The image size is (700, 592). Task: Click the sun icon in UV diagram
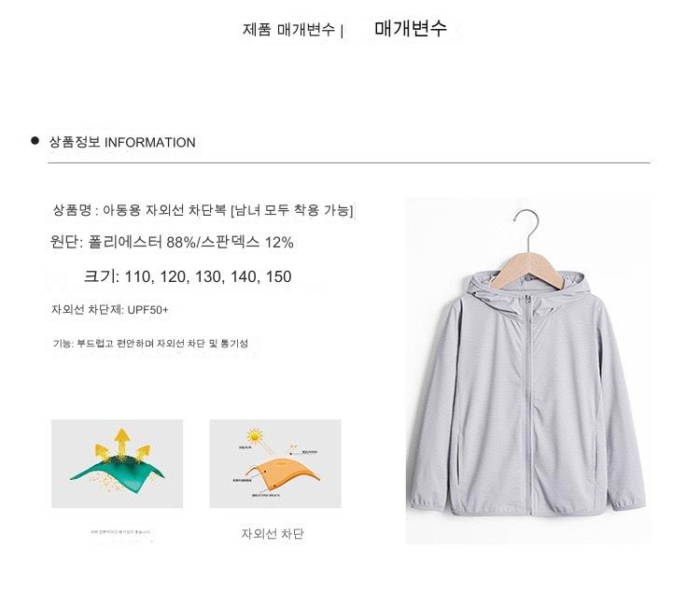[255, 435]
